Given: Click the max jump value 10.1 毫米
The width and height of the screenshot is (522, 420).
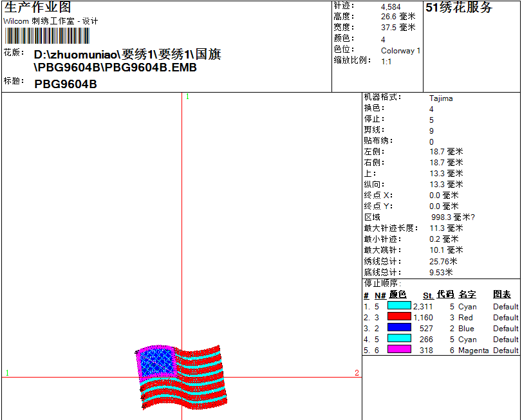Looking at the screenshot, I should (x=446, y=250).
